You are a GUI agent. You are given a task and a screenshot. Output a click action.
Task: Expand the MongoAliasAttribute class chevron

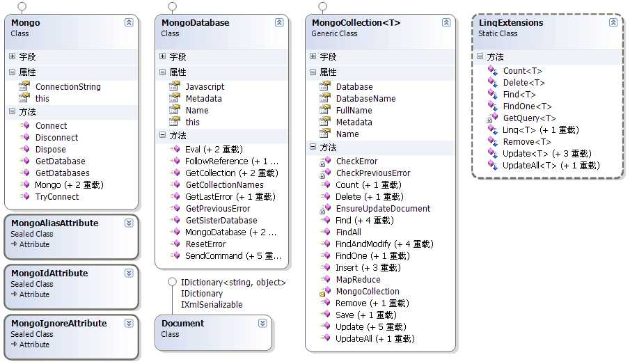tap(129, 223)
